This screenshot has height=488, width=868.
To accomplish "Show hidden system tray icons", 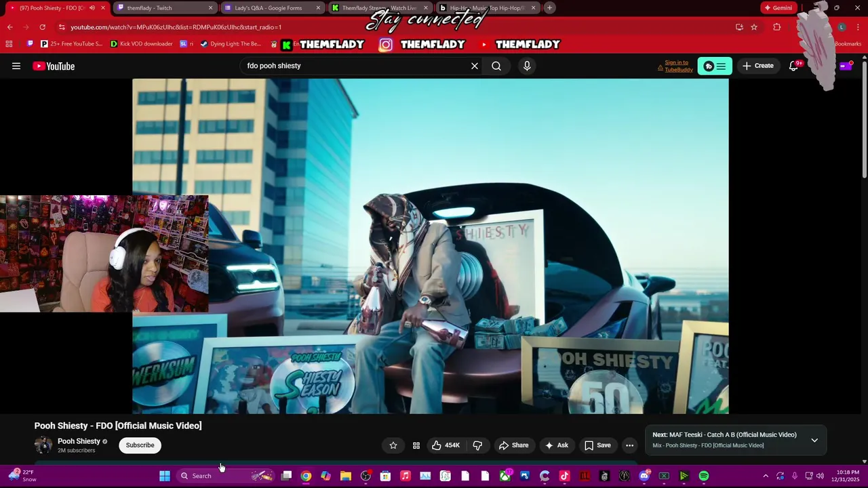I will click(766, 476).
